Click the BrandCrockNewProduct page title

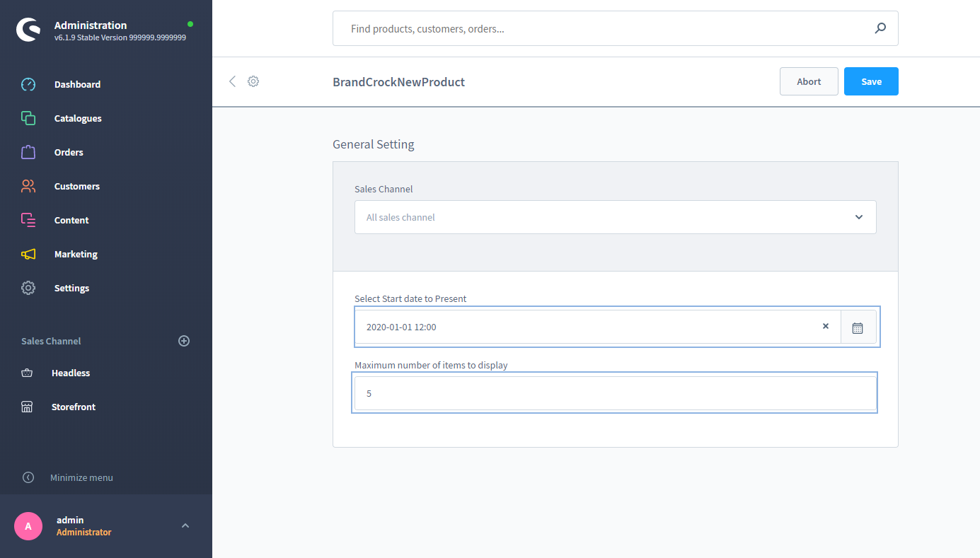(x=399, y=82)
